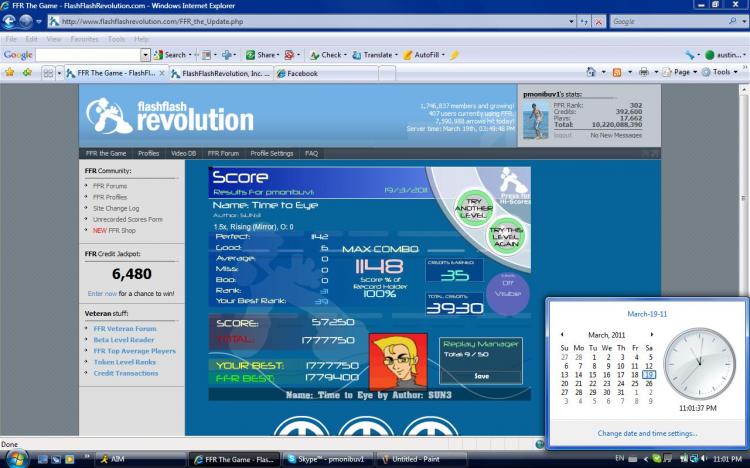
Task: Open the FFR Top Average Players link
Action: coord(134,351)
